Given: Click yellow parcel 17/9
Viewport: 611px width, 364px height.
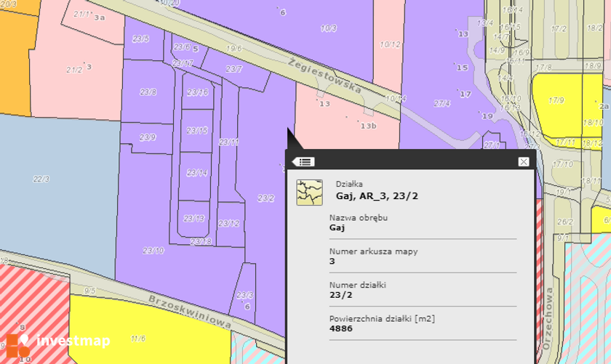Looking at the screenshot, I should coord(556,100).
